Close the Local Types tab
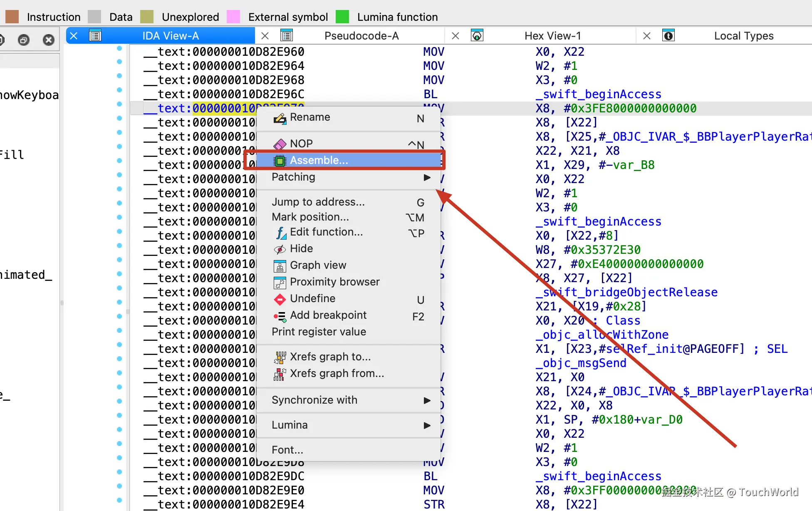Viewport: 812px width, 511px height. (x=646, y=36)
